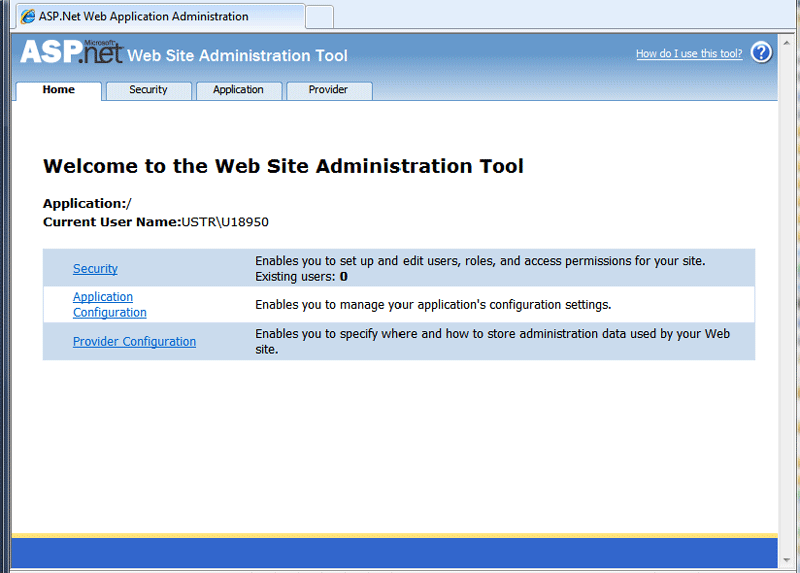Switch to the Home tab

[59, 90]
